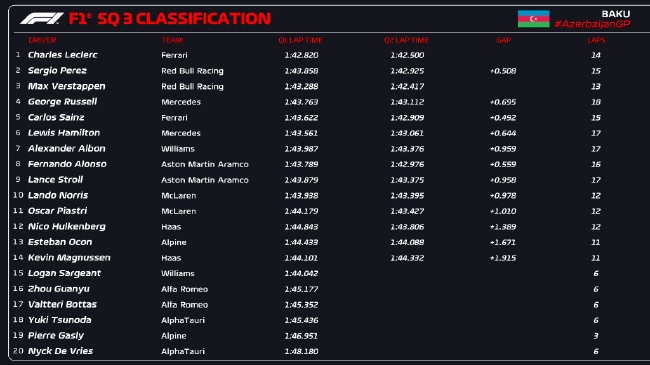Click the Sergio Perez entry

(57, 71)
